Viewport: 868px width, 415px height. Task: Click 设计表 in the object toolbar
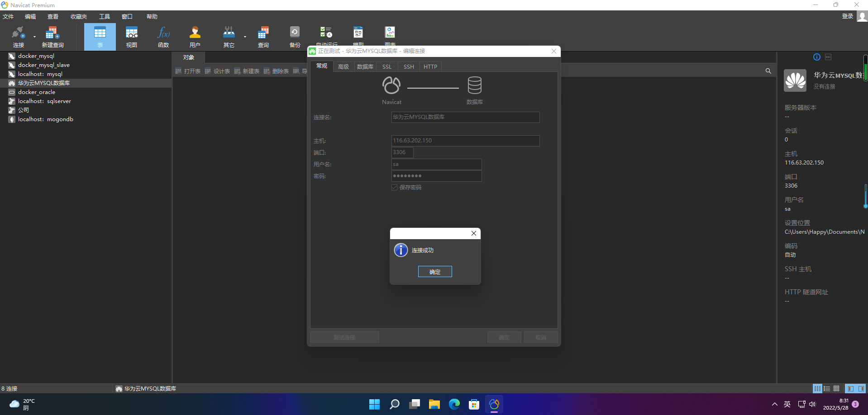click(218, 71)
